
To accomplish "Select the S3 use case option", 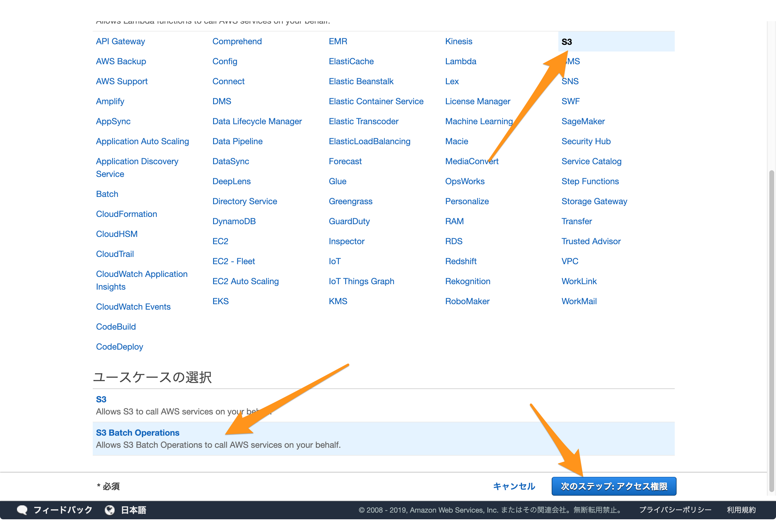I will [383, 405].
